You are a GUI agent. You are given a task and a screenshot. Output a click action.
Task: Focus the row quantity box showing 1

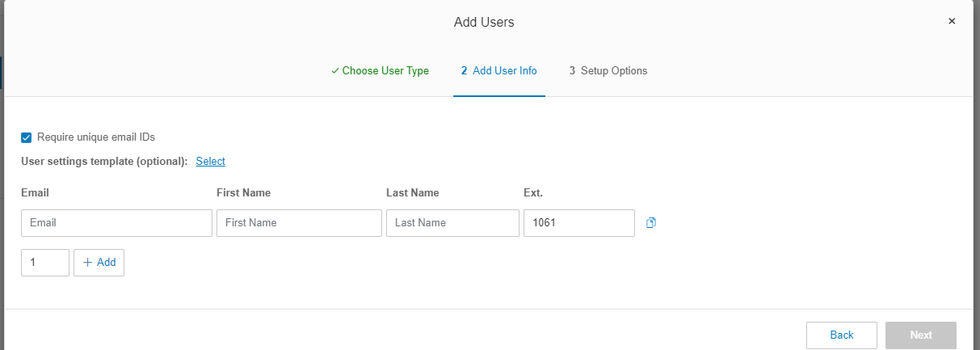point(45,263)
